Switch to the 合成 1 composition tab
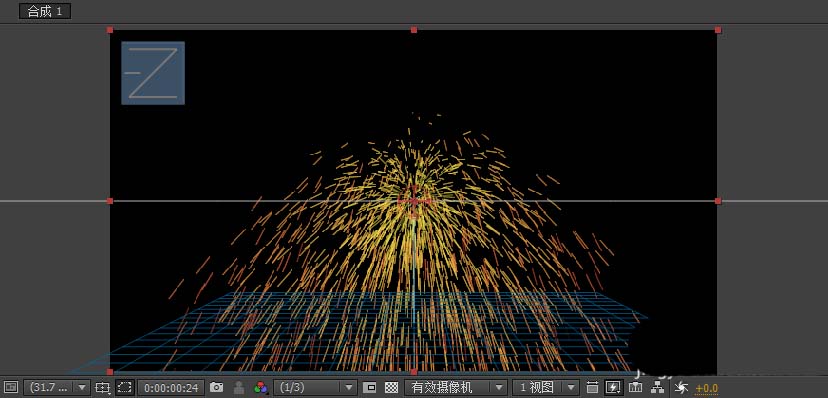 45,11
